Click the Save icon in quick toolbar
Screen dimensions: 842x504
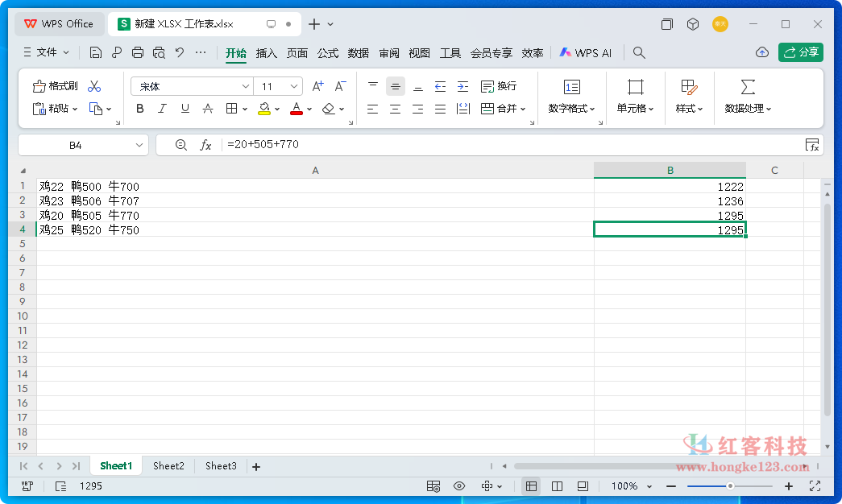(96, 53)
